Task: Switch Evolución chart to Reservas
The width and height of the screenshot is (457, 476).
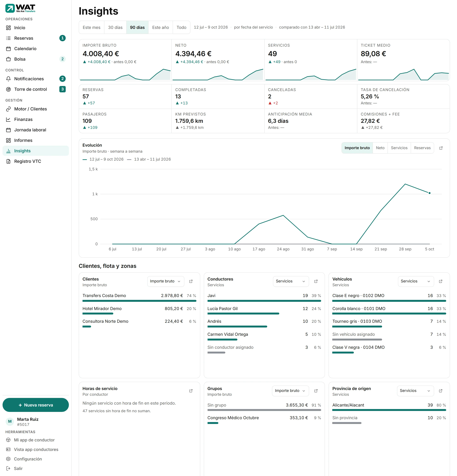Action: click(x=422, y=148)
